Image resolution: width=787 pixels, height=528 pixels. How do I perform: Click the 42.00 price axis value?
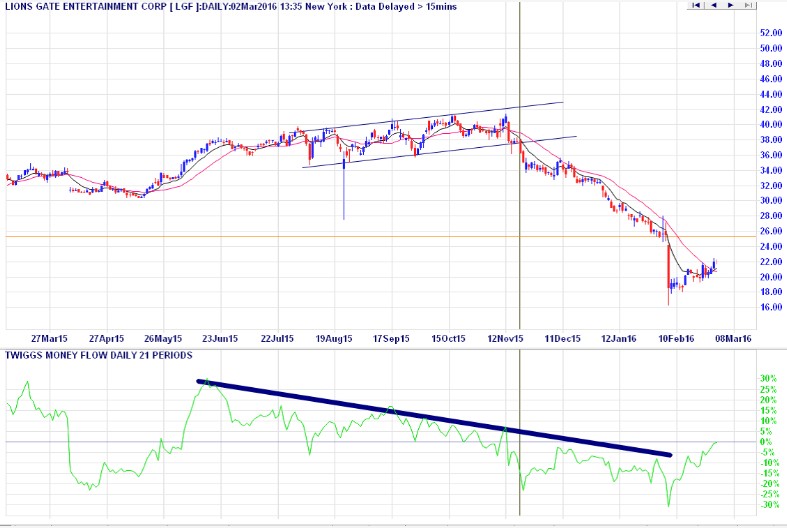[771, 109]
